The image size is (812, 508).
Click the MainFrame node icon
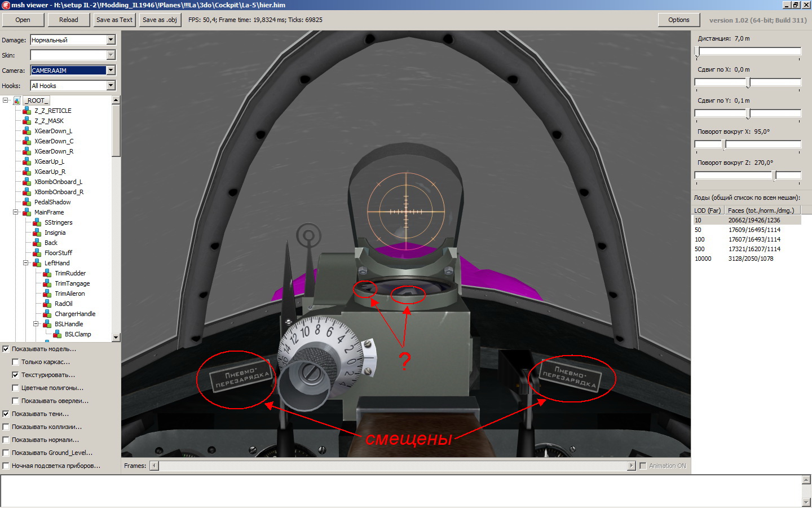pyautogui.click(x=27, y=212)
